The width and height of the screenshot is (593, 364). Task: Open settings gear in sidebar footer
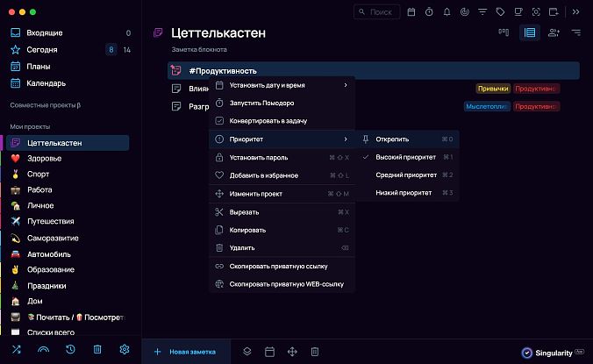point(125,350)
